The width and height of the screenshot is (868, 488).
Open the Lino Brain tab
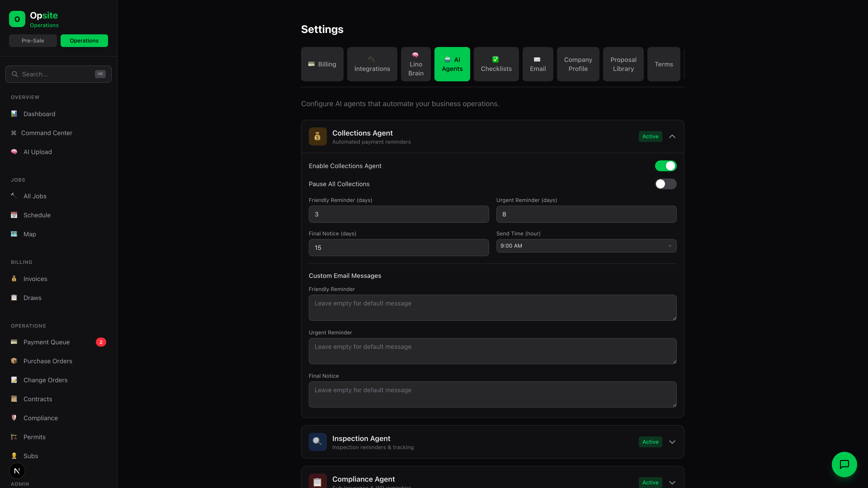(416, 64)
